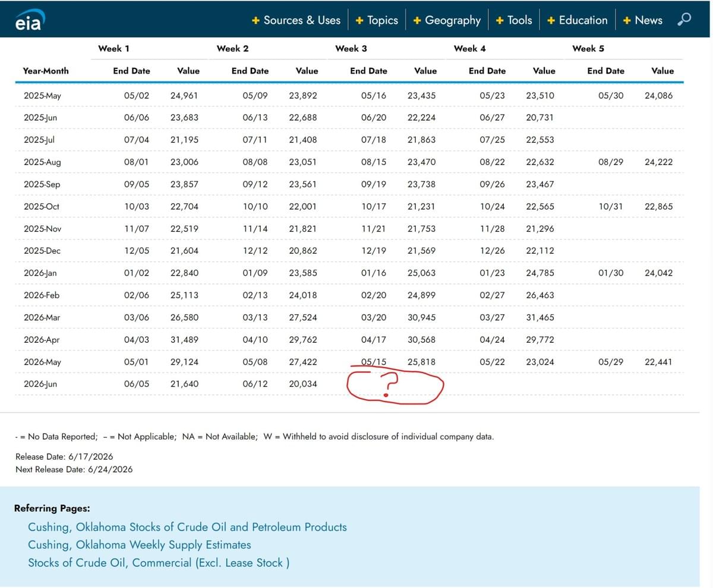Screen dimensions: 713x588
Task: Select value 31,465 for 03/27
Action: (x=540, y=318)
